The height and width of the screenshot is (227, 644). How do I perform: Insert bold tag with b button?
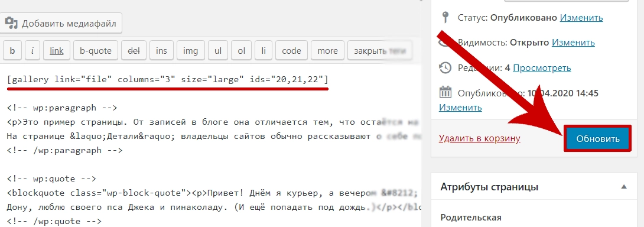coord(12,51)
